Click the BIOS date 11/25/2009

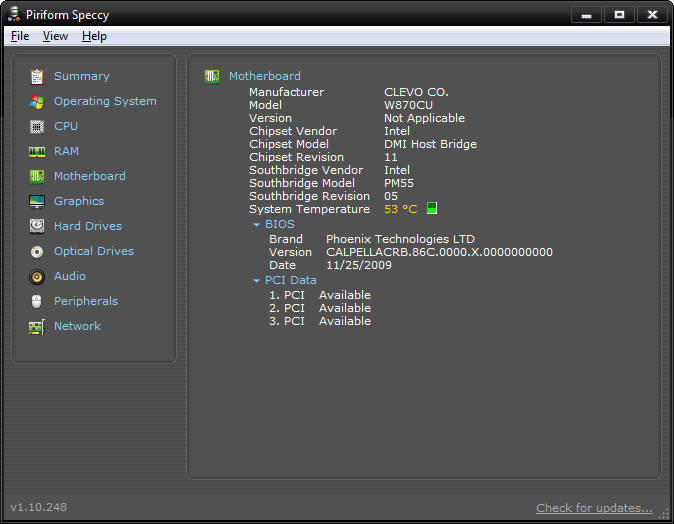(x=359, y=265)
